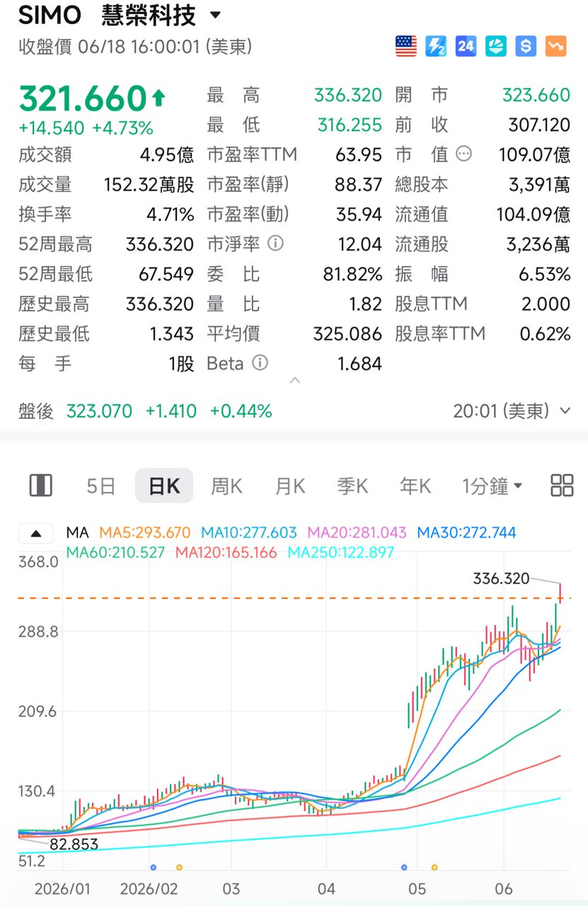588x906 pixels.
Task: Tap the 市盈率TTM value 63.95
Action: pos(358,154)
